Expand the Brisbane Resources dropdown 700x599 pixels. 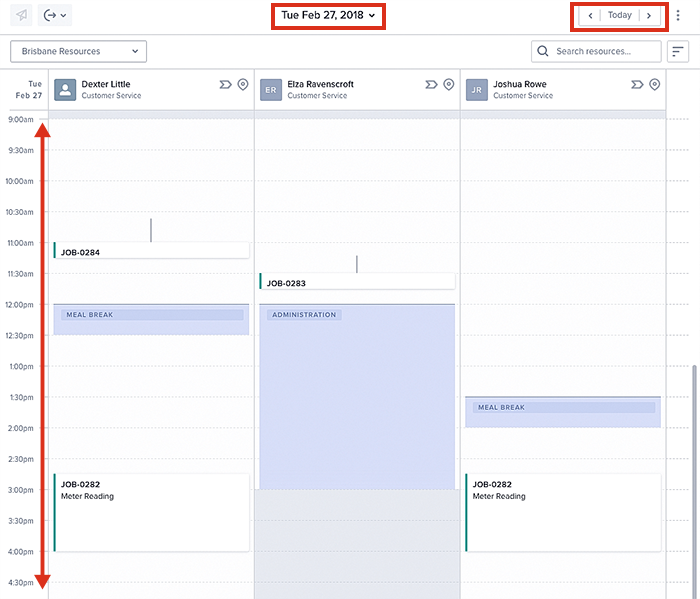pos(79,51)
